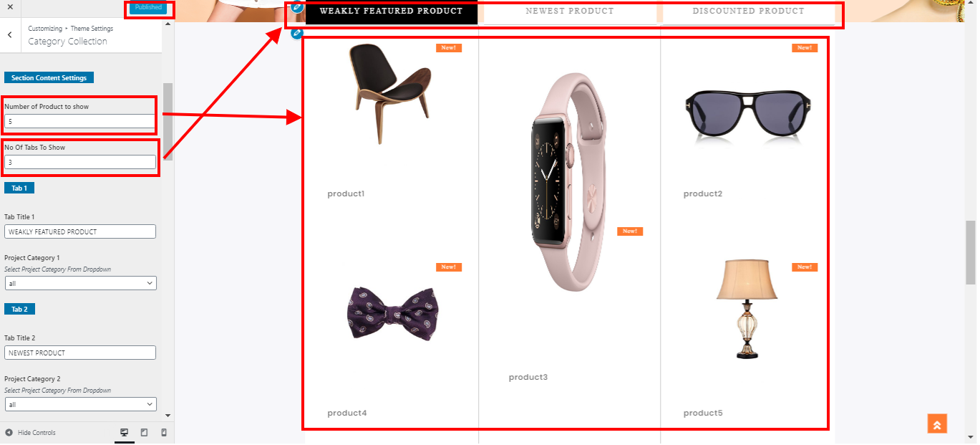
Task: Click the sidebar scrollbar down arrow
Action: [x=168, y=415]
